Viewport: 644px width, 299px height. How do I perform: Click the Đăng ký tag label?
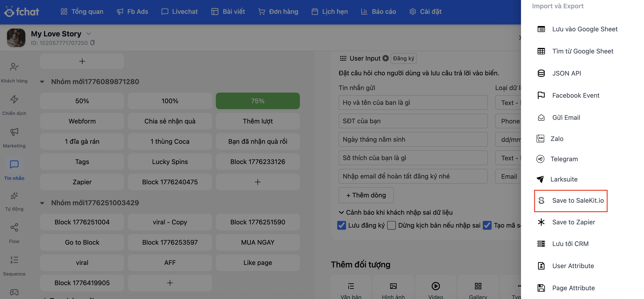403,58
